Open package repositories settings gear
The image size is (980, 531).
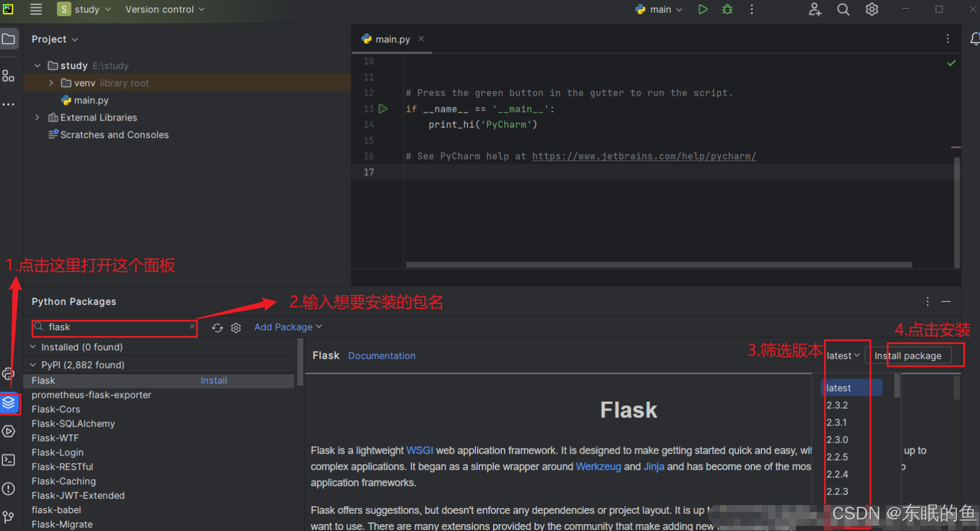[x=236, y=327]
